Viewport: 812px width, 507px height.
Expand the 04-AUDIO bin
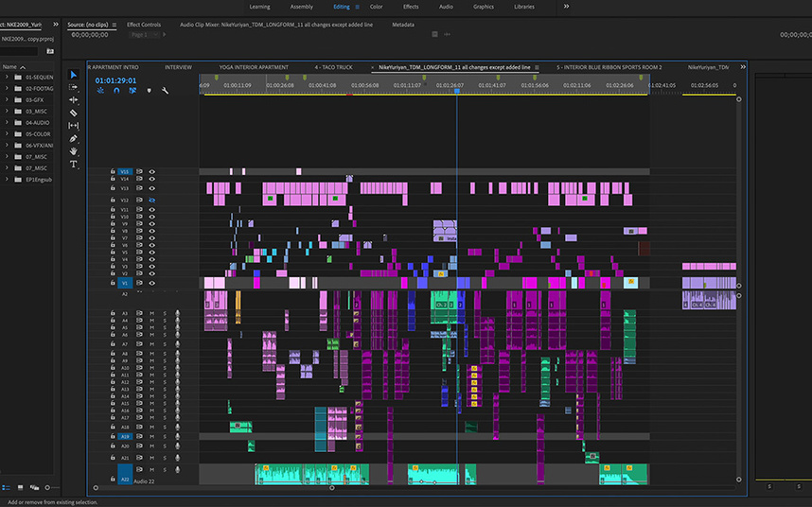click(8, 122)
